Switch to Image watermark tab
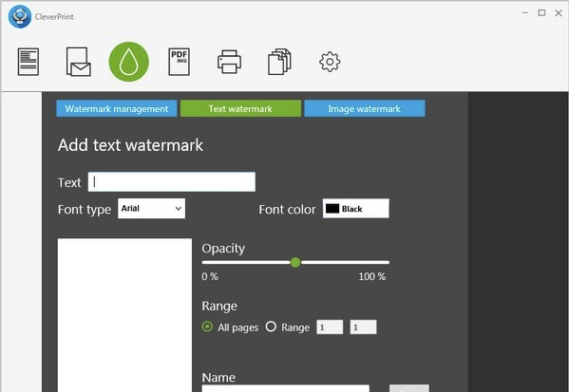Screen dimensions: 569x392 365,108
